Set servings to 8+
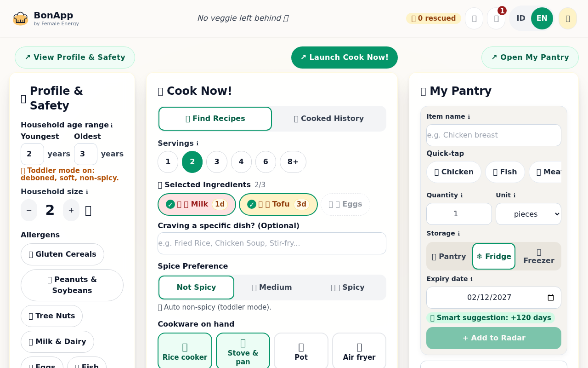This screenshot has height=368, width=588. tap(293, 162)
